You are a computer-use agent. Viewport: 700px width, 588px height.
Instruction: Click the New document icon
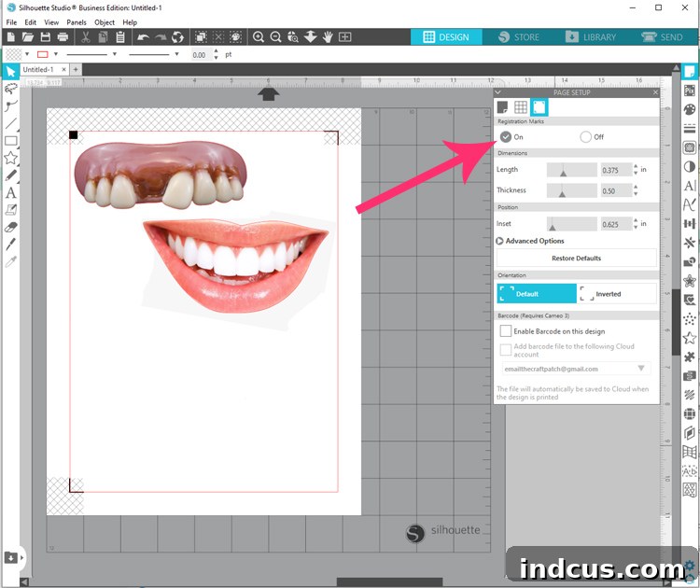[x=10, y=37]
